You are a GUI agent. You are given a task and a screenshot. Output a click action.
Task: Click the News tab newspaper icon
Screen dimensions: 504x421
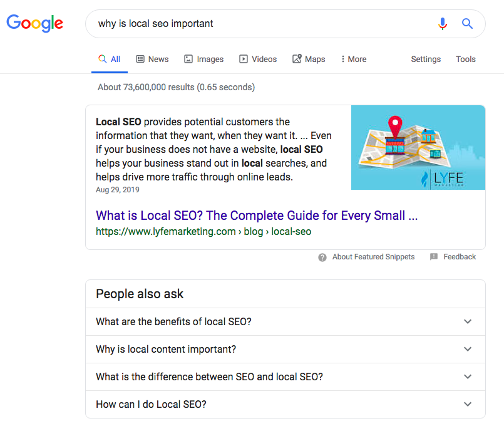tap(140, 59)
